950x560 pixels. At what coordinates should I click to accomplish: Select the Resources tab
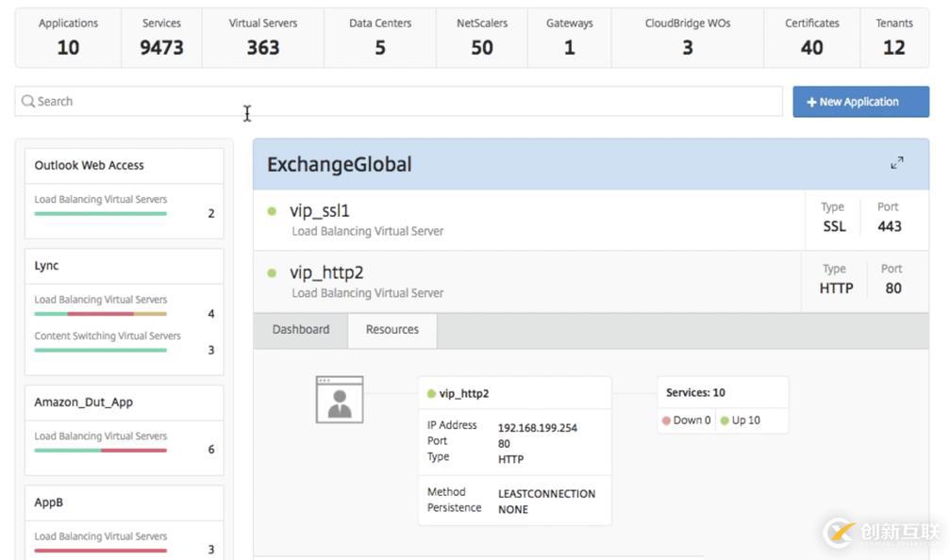tap(392, 330)
